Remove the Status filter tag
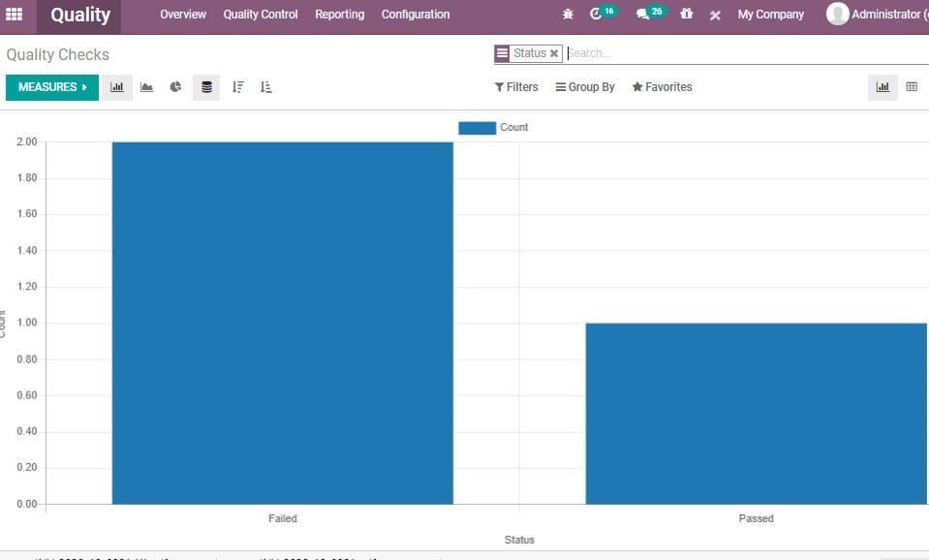Screen dimensions: 929x560 click(554, 53)
